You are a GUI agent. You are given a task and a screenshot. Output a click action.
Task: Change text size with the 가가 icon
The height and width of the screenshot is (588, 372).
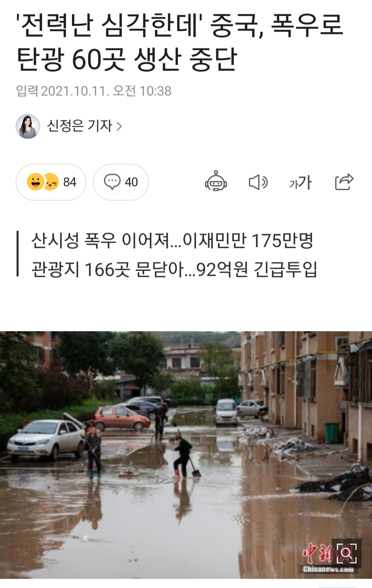pyautogui.click(x=300, y=182)
